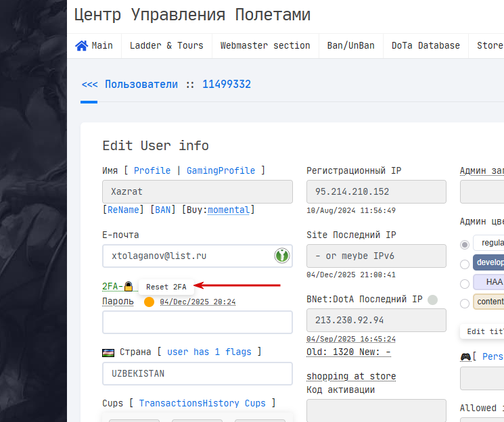
Task: Click the Pers link next to gamepad
Action: click(492, 356)
